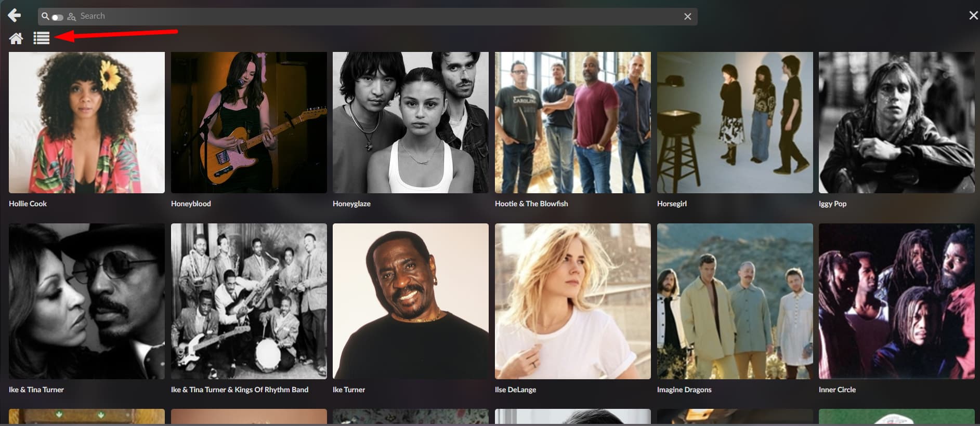Click the "Ike & Tina Turner" label

[x=36, y=390]
